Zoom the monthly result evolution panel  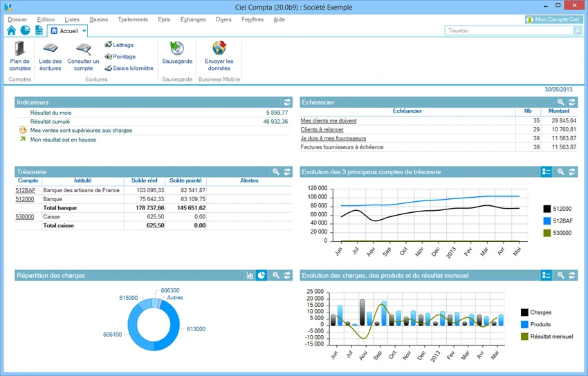[x=560, y=275]
